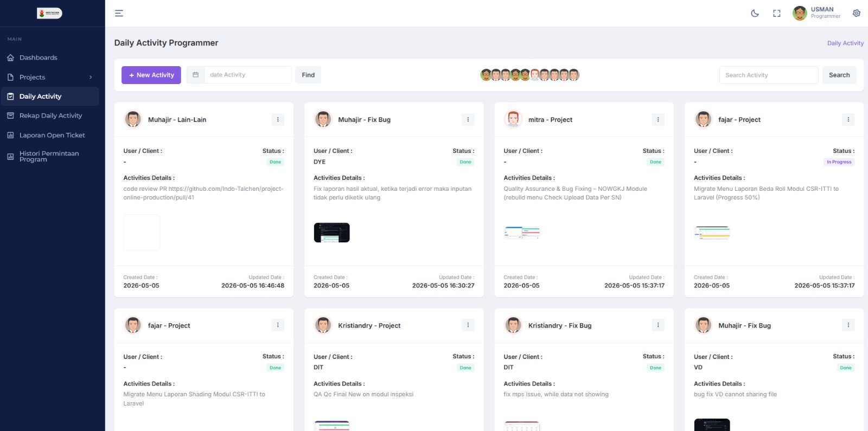868x431 pixels.
Task: Click Done badge on mitra - Project card
Action: coord(656,162)
